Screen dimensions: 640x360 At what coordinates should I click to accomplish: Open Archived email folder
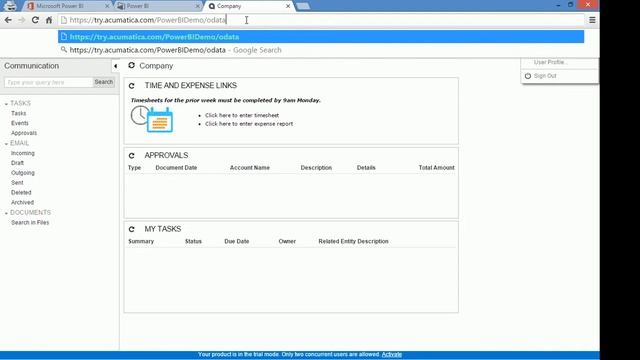tap(22, 202)
